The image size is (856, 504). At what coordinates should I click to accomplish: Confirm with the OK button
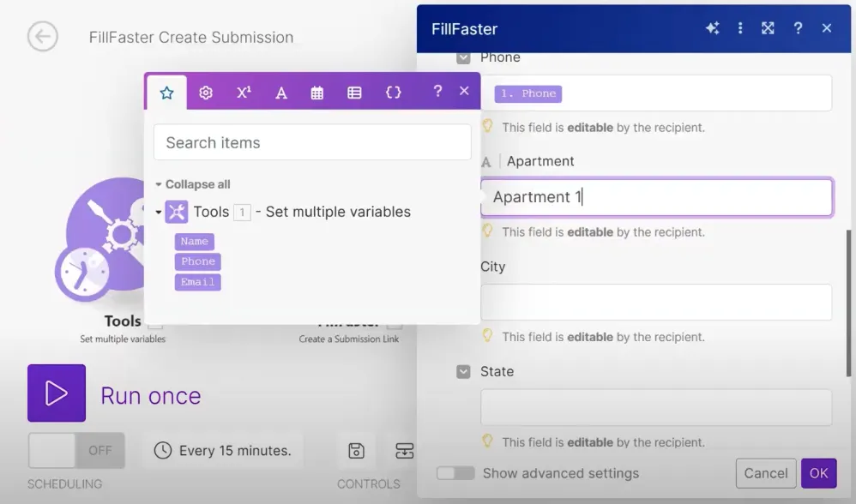click(818, 473)
